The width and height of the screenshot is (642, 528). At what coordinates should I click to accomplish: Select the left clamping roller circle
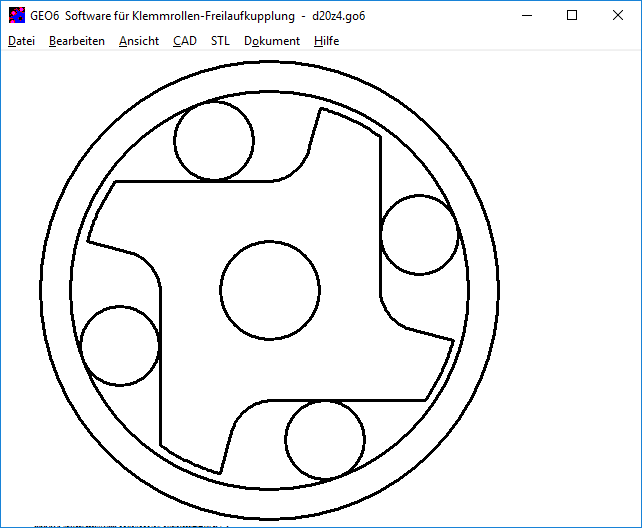(x=120, y=345)
